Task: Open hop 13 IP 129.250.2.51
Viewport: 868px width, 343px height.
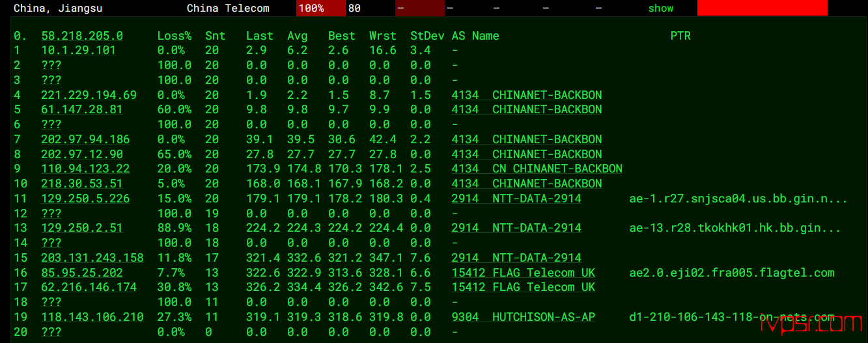Action: coord(81,228)
